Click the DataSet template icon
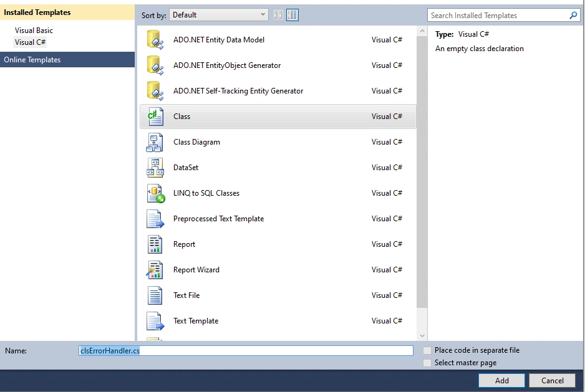This screenshot has height=392, width=585. click(x=155, y=168)
